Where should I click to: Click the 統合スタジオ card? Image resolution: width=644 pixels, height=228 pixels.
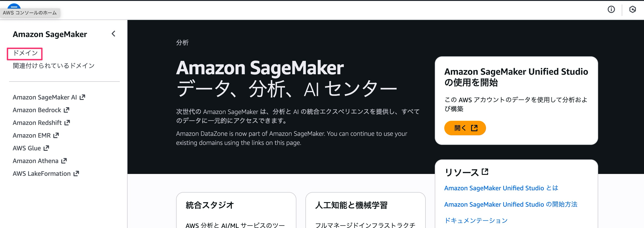tap(236, 210)
